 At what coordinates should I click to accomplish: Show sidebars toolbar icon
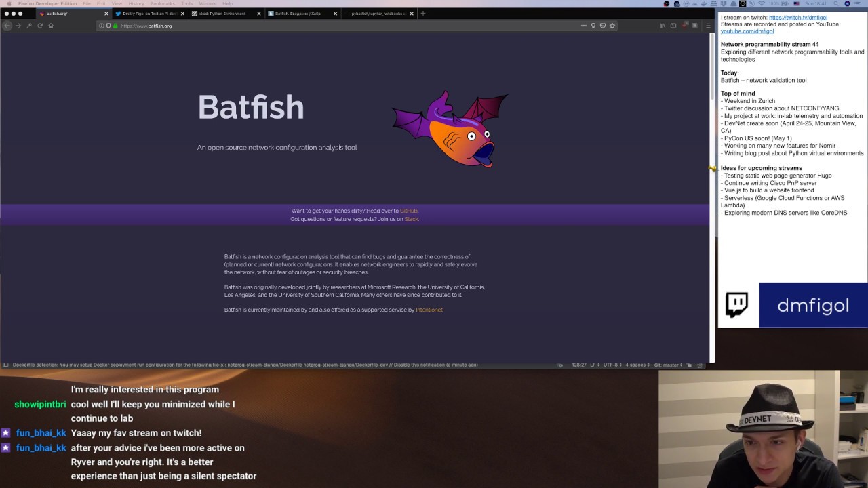pos(673,26)
